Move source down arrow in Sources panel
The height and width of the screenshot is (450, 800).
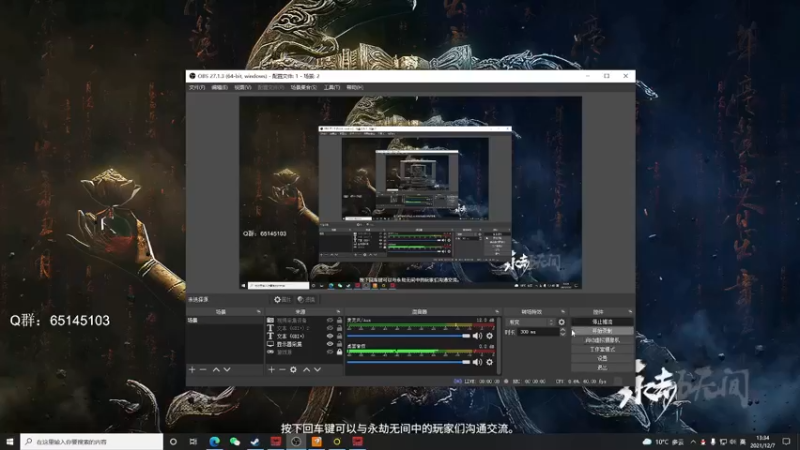click(x=317, y=369)
